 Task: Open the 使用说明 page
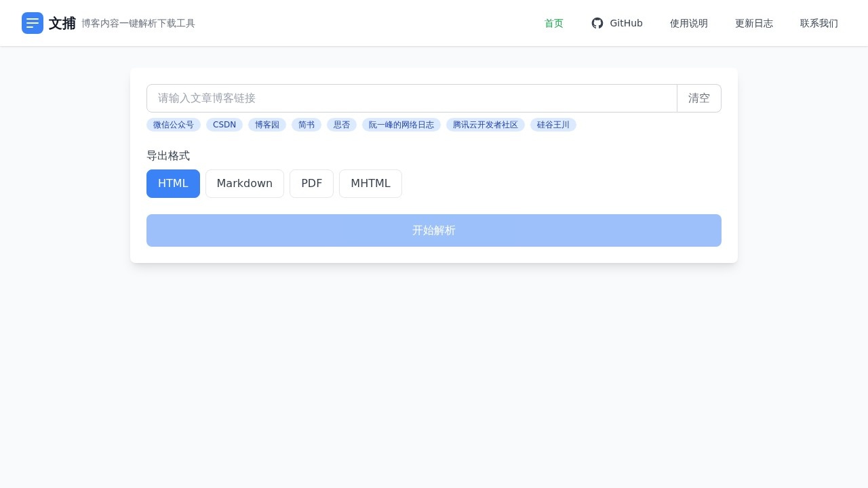(689, 23)
